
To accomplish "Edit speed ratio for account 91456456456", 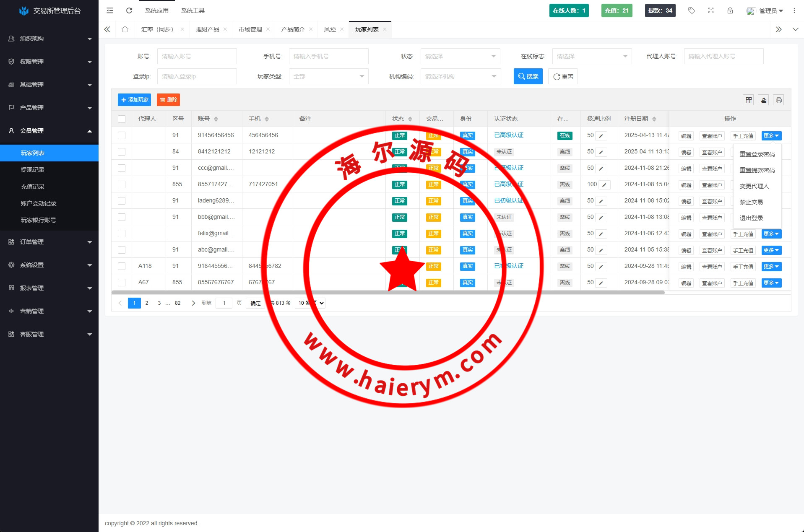I will click(x=601, y=136).
